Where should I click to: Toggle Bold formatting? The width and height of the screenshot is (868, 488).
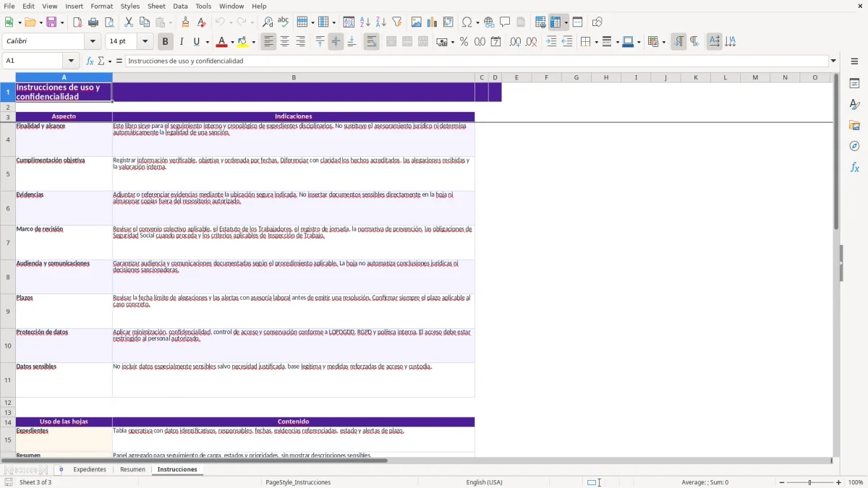(x=165, y=42)
